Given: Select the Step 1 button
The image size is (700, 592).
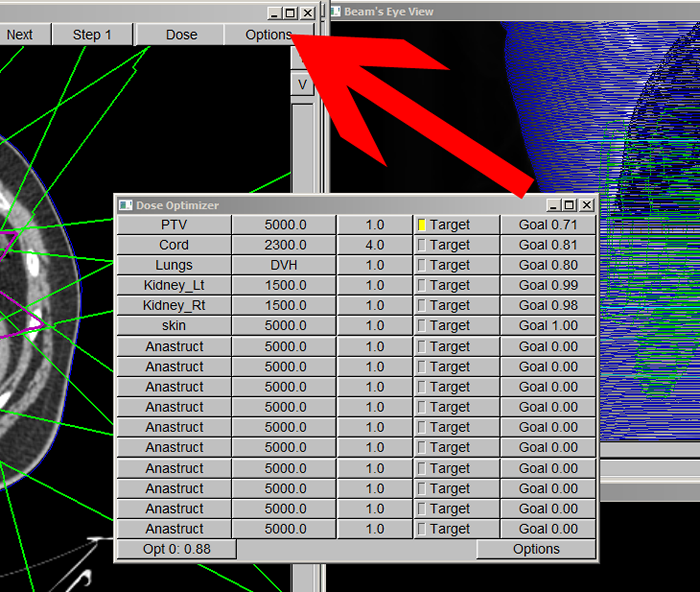Looking at the screenshot, I should [x=91, y=34].
